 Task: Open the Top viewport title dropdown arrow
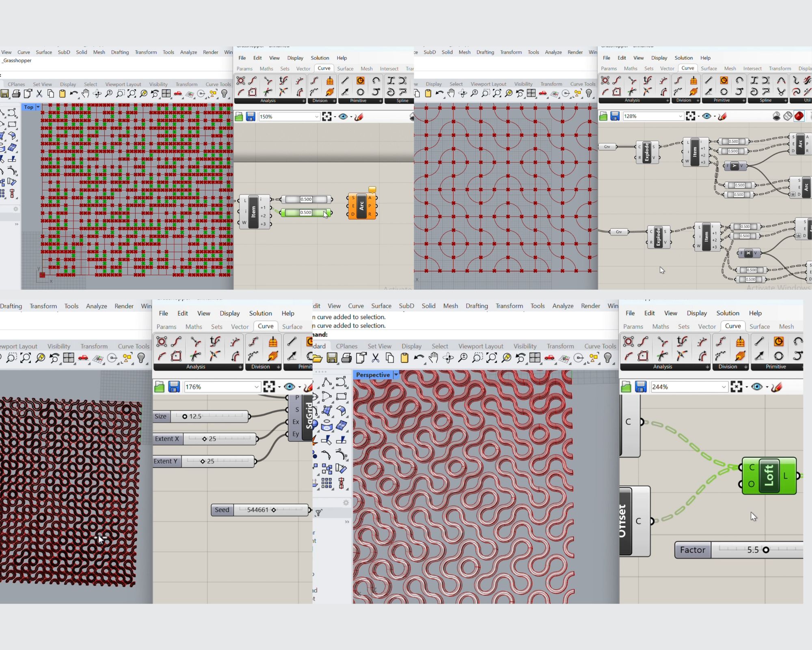[38, 107]
